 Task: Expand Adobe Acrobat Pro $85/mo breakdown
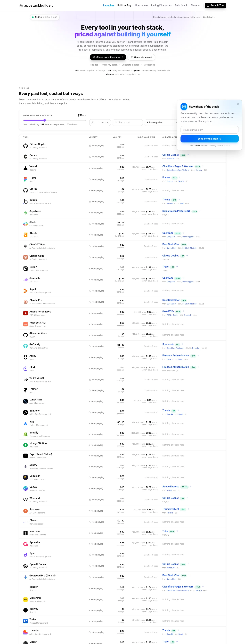click(x=157, y=312)
